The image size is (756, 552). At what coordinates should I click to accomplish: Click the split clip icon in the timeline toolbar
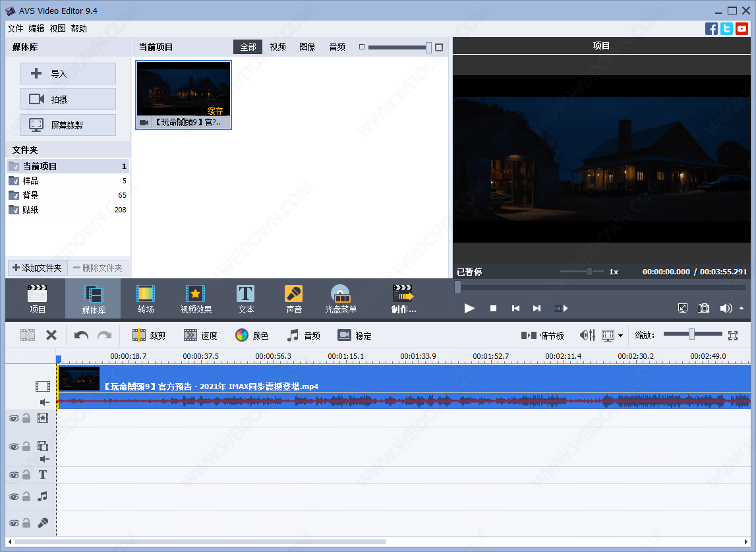click(x=28, y=335)
